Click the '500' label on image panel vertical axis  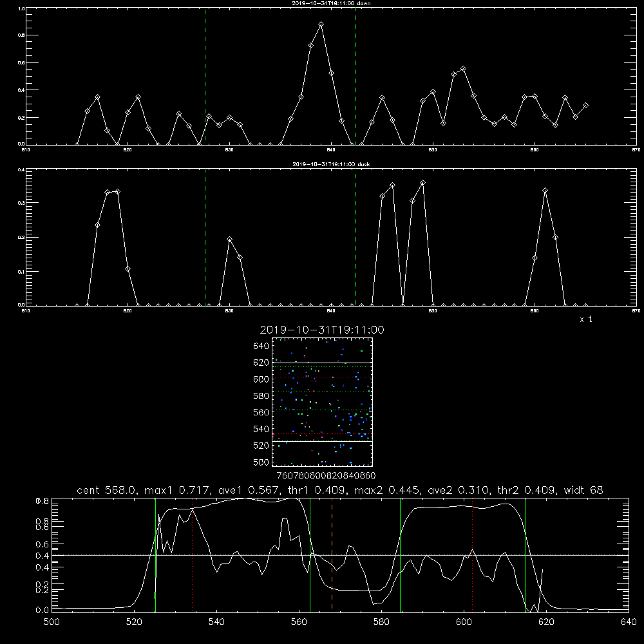tap(261, 462)
